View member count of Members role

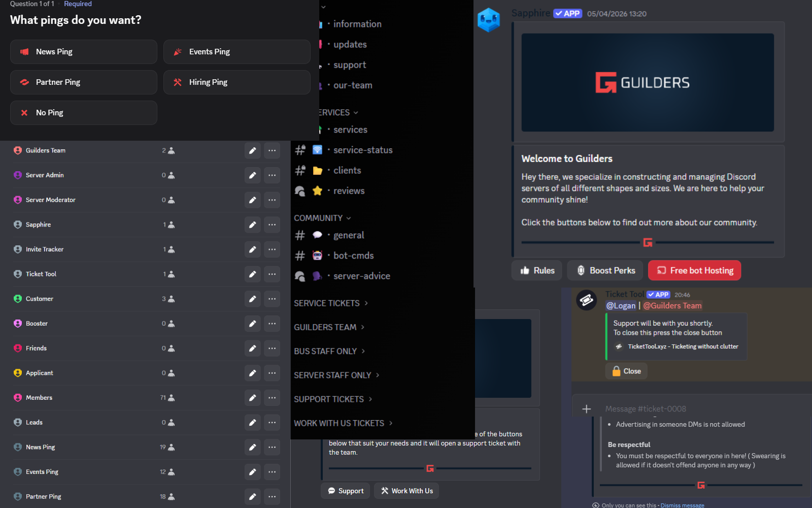coord(167,398)
